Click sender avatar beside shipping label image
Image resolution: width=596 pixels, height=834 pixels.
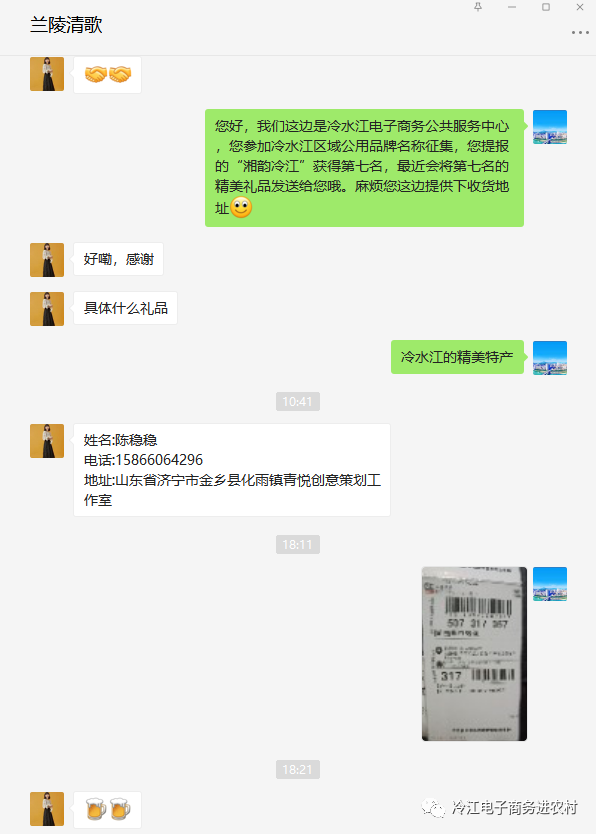pos(550,584)
